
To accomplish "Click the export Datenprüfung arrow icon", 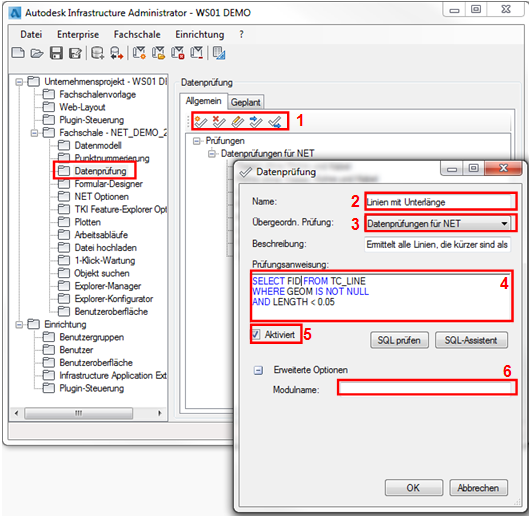I will (x=275, y=121).
